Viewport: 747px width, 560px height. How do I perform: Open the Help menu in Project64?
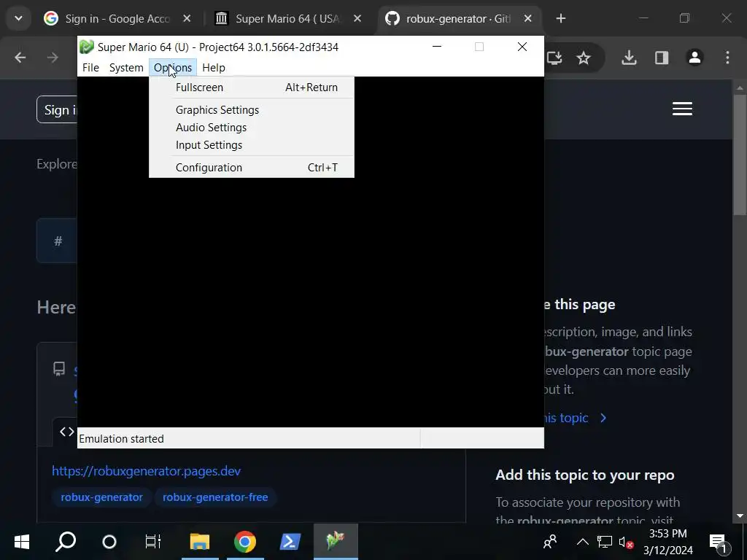click(x=214, y=68)
